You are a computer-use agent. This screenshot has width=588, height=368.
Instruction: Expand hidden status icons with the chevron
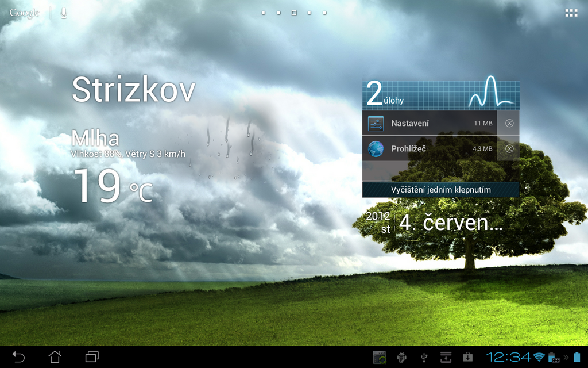point(565,356)
